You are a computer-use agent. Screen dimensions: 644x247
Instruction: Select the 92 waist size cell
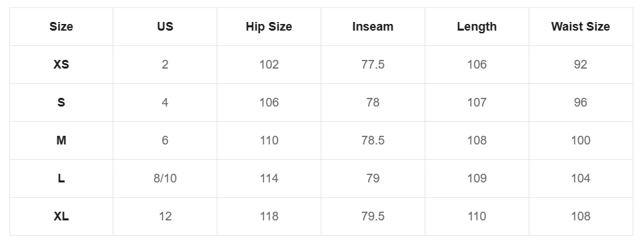click(581, 65)
